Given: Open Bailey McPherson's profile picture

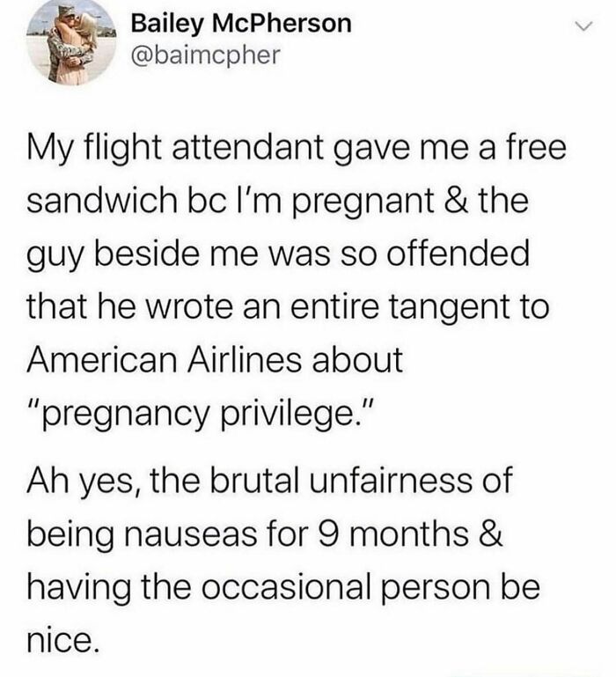Looking at the screenshot, I should click(70, 41).
